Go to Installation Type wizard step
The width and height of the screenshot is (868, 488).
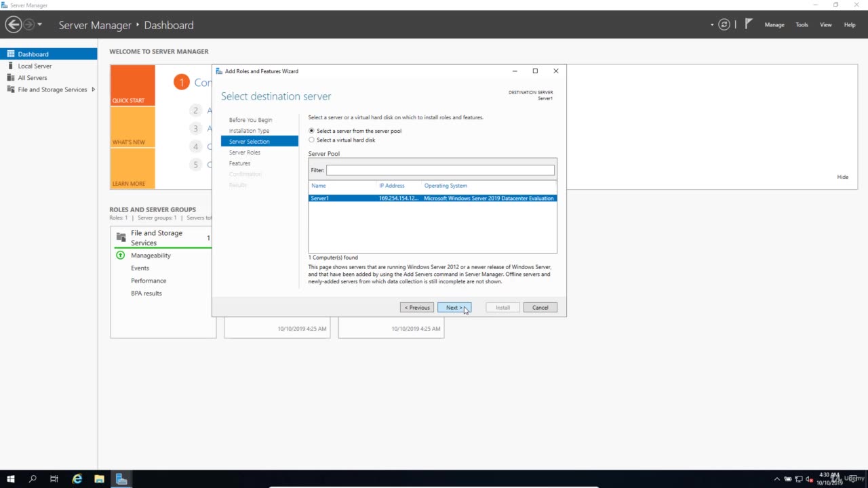(249, 131)
